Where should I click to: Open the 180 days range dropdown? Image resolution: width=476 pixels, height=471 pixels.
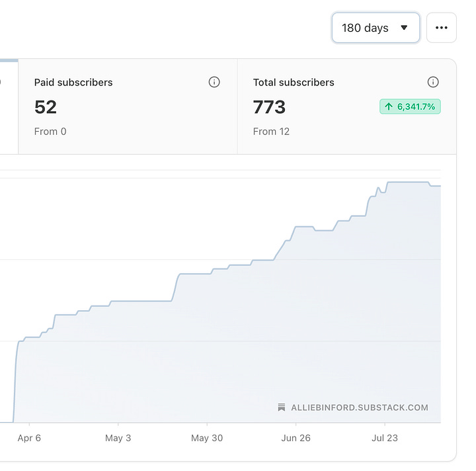tap(376, 28)
